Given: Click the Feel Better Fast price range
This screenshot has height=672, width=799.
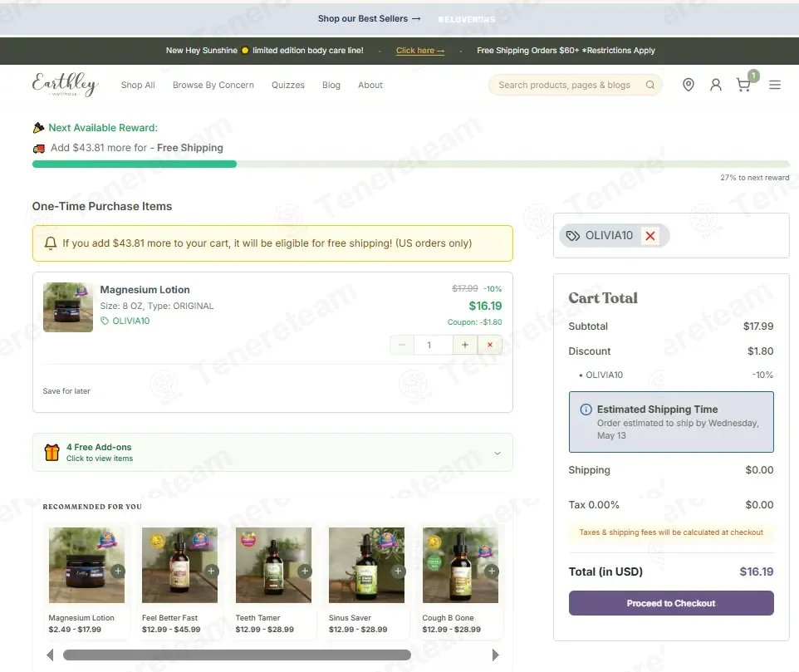Looking at the screenshot, I should tap(171, 629).
